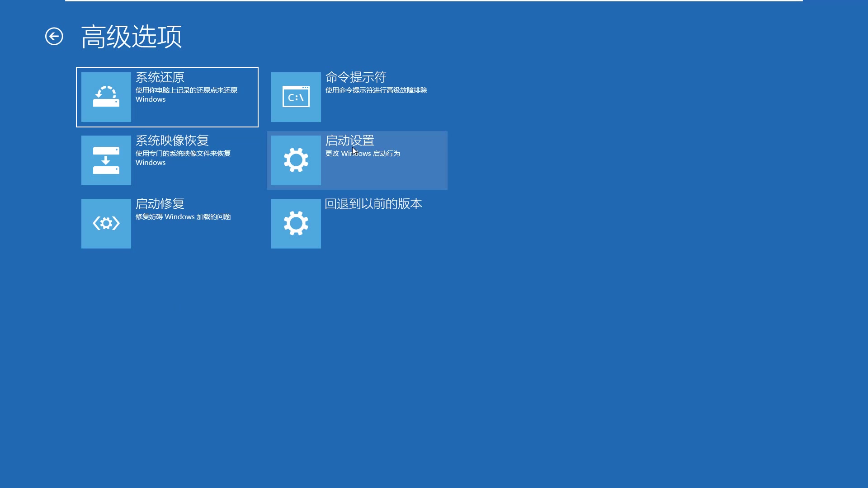Viewport: 868px width, 488px height.
Task: Click the 命令提示符 C:\ console icon
Action: 296,97
